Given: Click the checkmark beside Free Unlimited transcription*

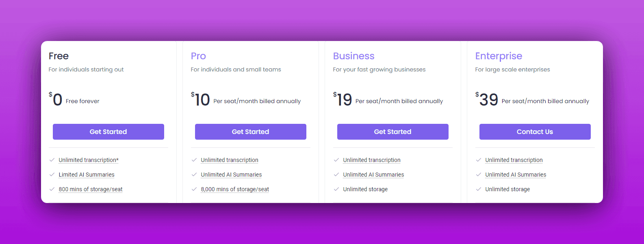Looking at the screenshot, I should click(52, 160).
